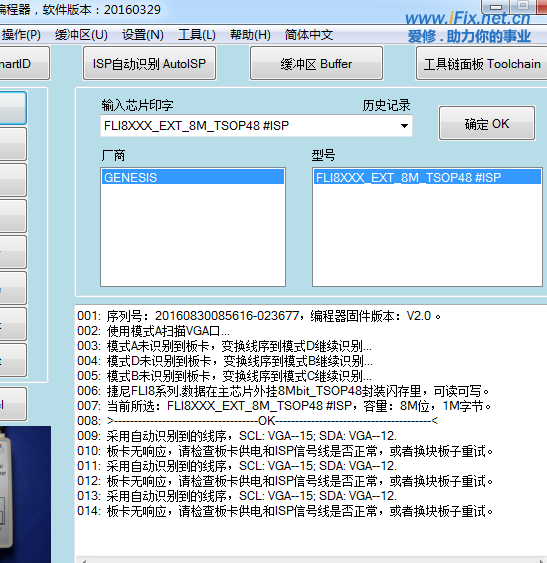Viewport: 547px width, 563px height.
Task: Open the 简体中文 language menu
Action: [x=309, y=35]
